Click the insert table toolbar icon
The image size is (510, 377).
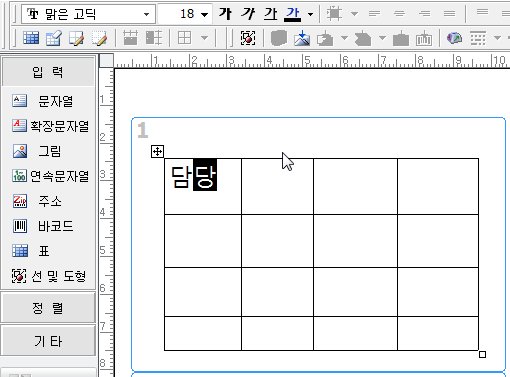point(31,38)
